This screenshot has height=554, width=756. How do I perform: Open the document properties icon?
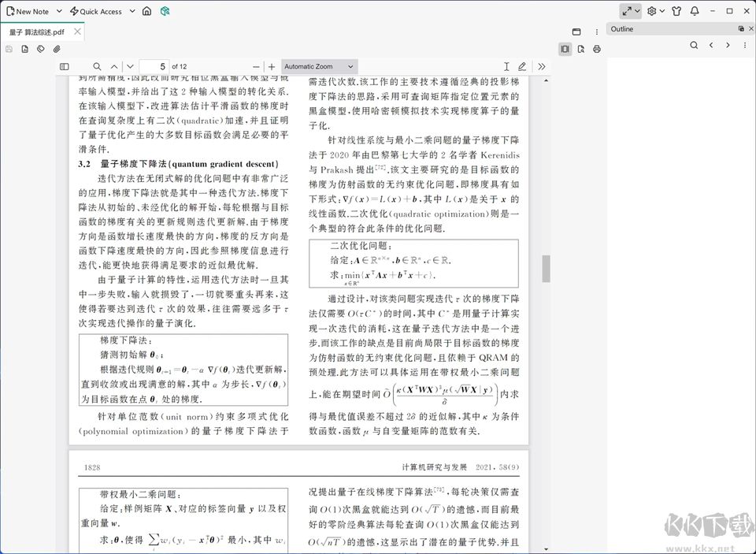pyautogui.click(x=25, y=49)
